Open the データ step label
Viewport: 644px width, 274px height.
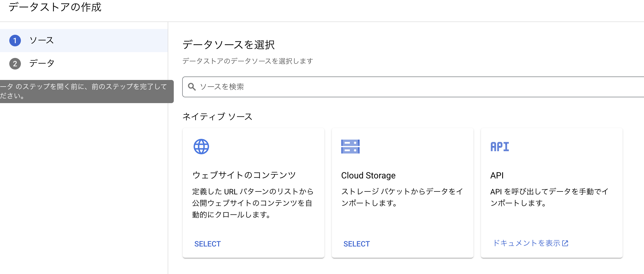(x=42, y=63)
